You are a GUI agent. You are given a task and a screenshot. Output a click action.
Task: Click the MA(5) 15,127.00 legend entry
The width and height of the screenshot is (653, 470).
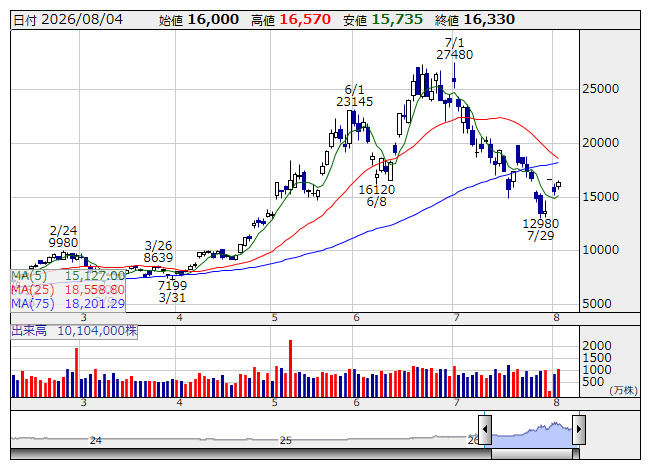[x=68, y=276]
